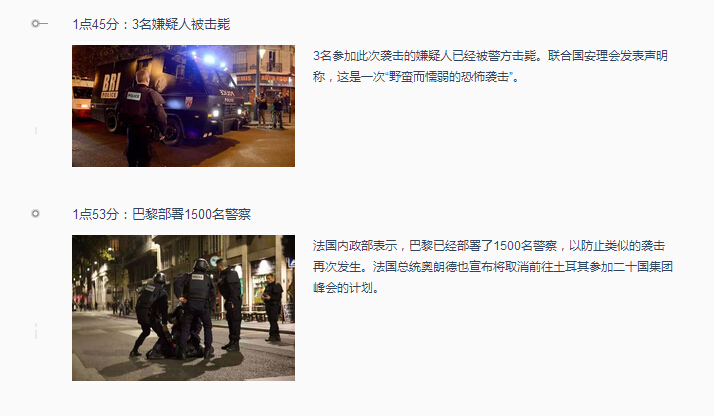Click the last line 峰会的计划
714x416 pixels.
click(x=342, y=288)
